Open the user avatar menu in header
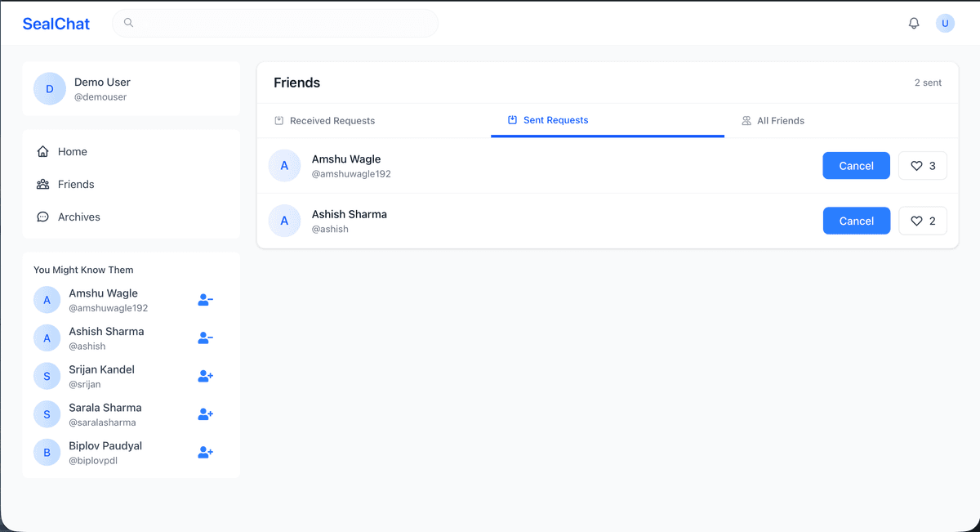This screenshot has width=980, height=532. pyautogui.click(x=945, y=24)
